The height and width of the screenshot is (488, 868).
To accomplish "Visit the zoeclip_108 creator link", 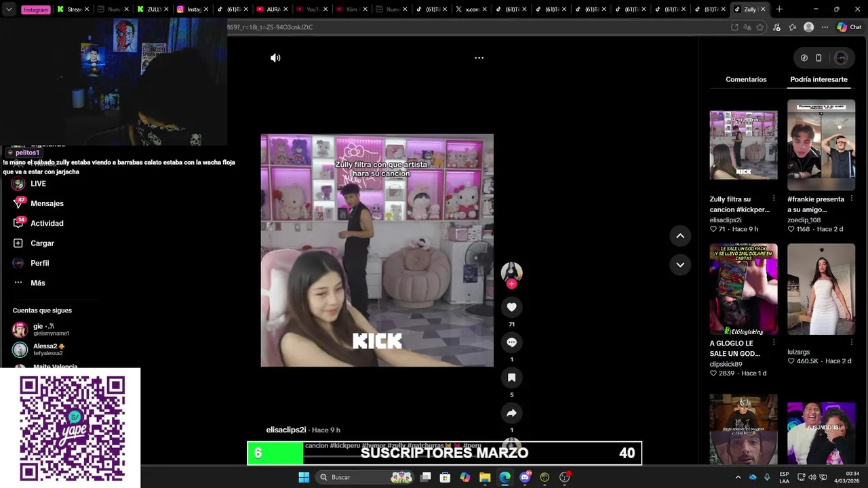I will (804, 220).
